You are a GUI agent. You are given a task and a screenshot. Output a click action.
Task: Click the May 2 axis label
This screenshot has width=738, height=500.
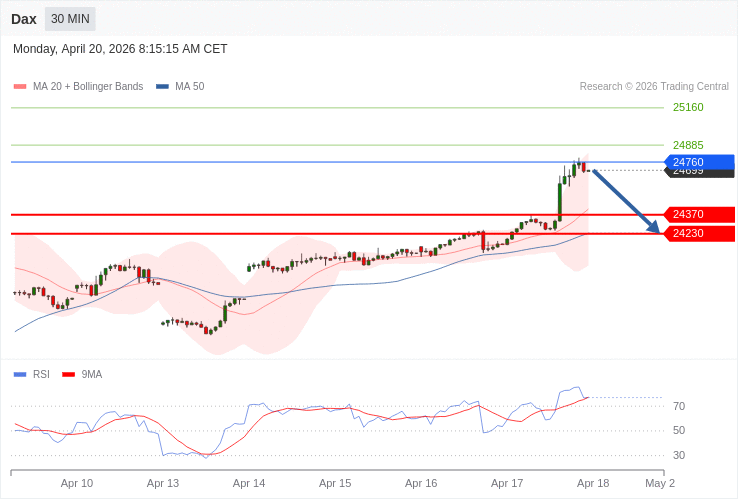pyautogui.click(x=660, y=483)
